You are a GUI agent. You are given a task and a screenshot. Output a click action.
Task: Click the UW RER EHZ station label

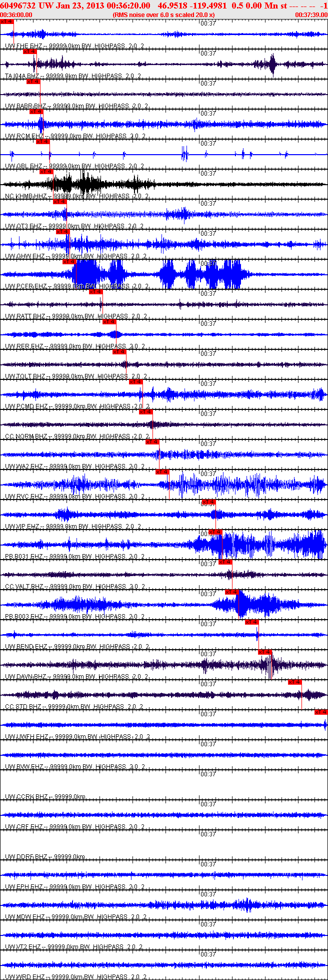click(24, 346)
